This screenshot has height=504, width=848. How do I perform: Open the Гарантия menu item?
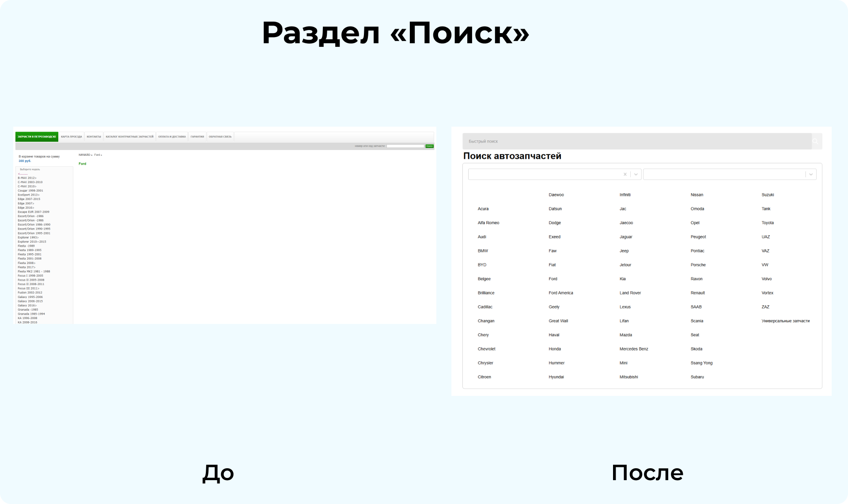coord(197,137)
